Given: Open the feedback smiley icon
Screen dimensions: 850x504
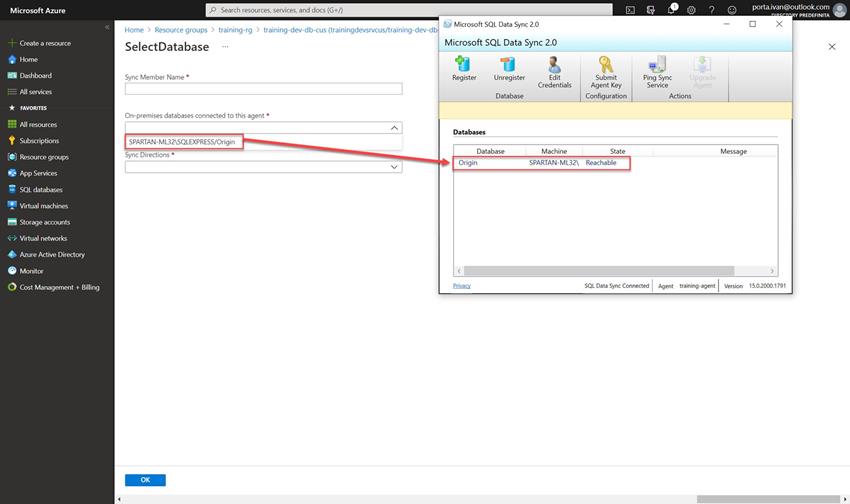Looking at the screenshot, I should click(732, 10).
